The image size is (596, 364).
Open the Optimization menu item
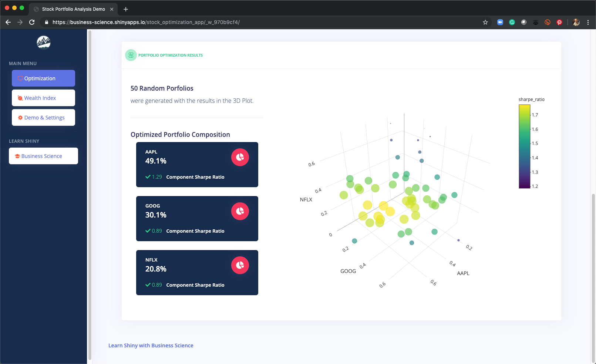tap(43, 78)
